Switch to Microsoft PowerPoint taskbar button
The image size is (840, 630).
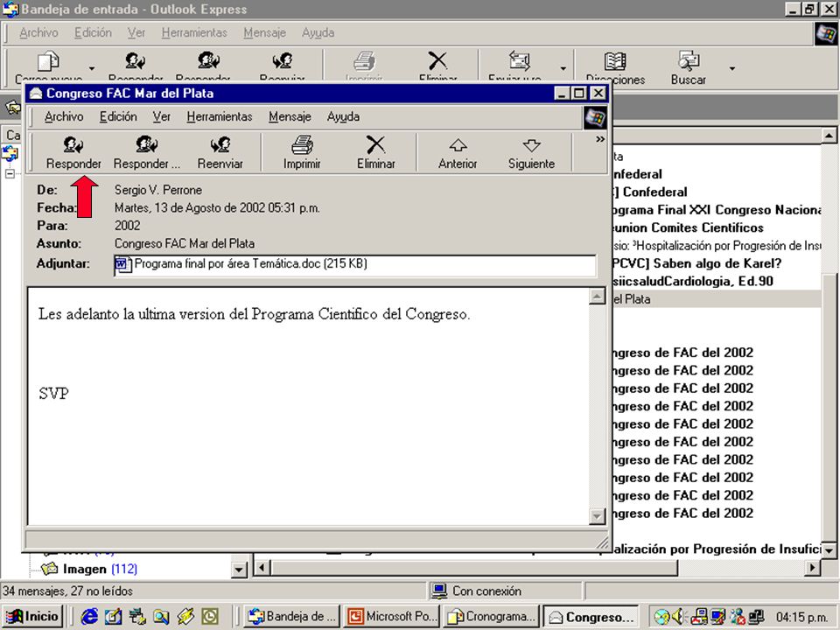click(392, 617)
